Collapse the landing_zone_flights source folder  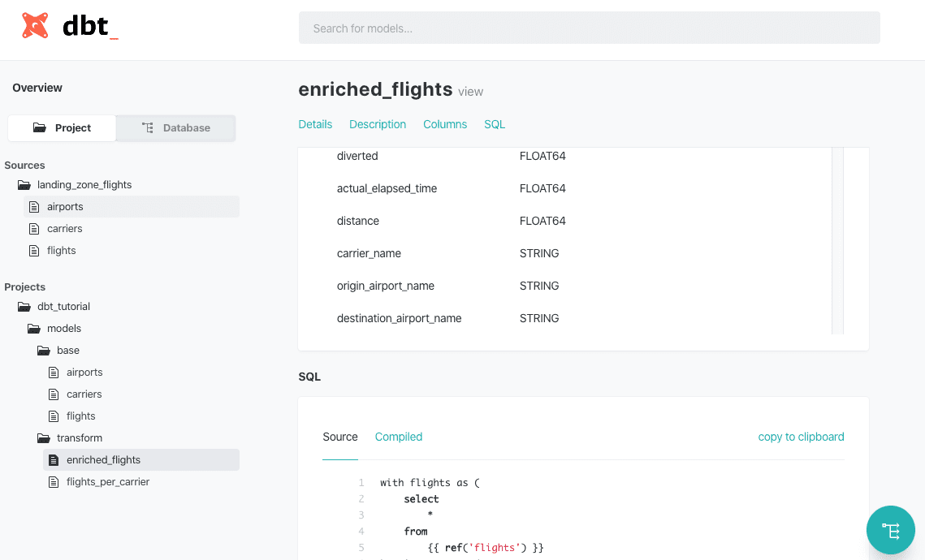pyautogui.click(x=24, y=185)
